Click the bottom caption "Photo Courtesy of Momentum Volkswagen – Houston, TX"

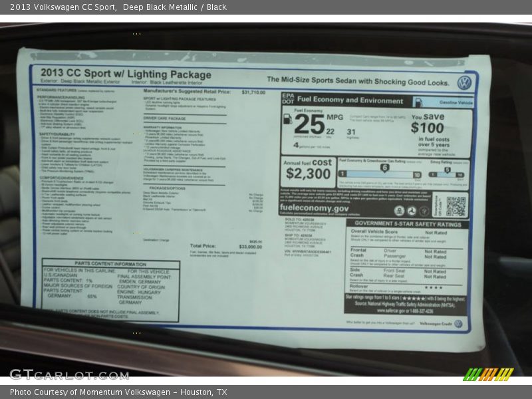118,392
